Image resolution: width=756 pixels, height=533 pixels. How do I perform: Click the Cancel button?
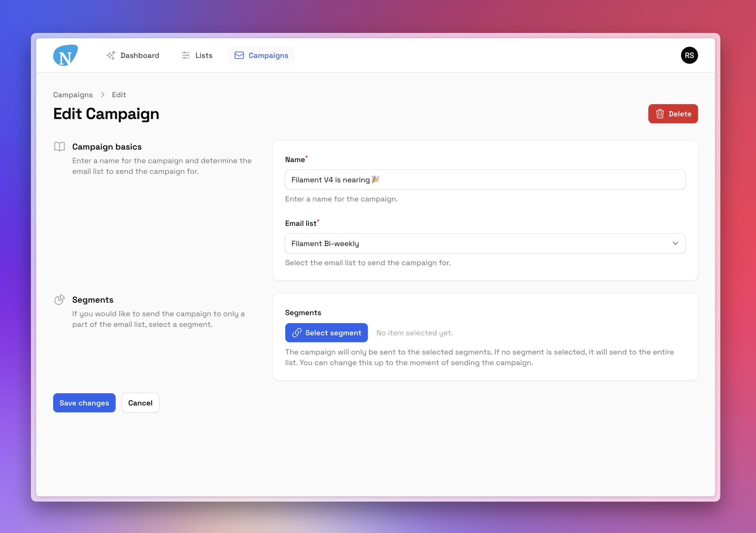pos(140,402)
